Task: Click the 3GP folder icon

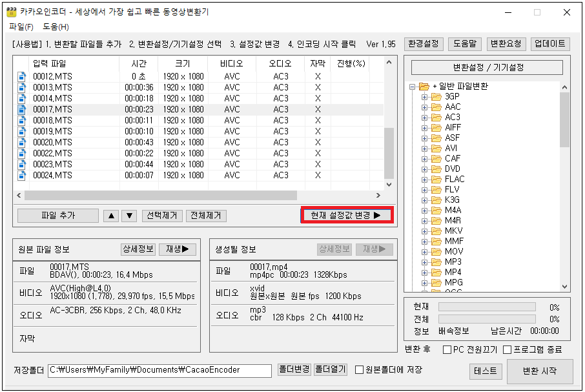Action: pyautogui.click(x=436, y=97)
